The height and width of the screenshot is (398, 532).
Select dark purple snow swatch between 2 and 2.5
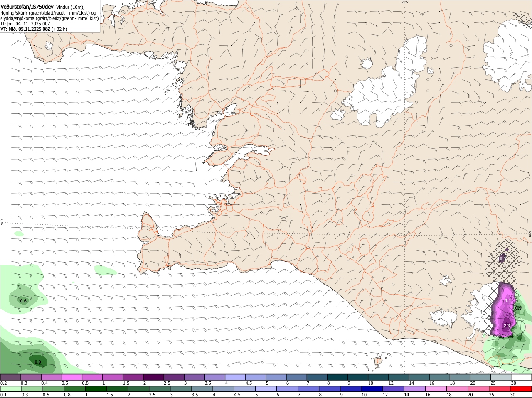point(153,377)
